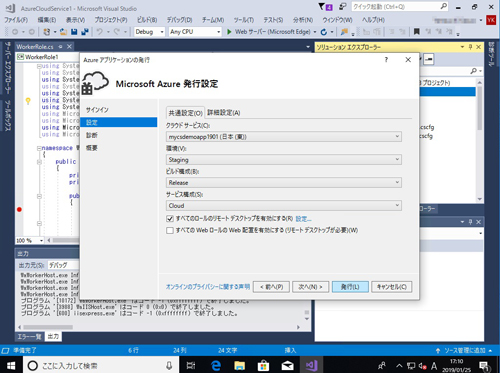
Task: Click the red breakpoint dot in editor margin
Action: click(19, 209)
